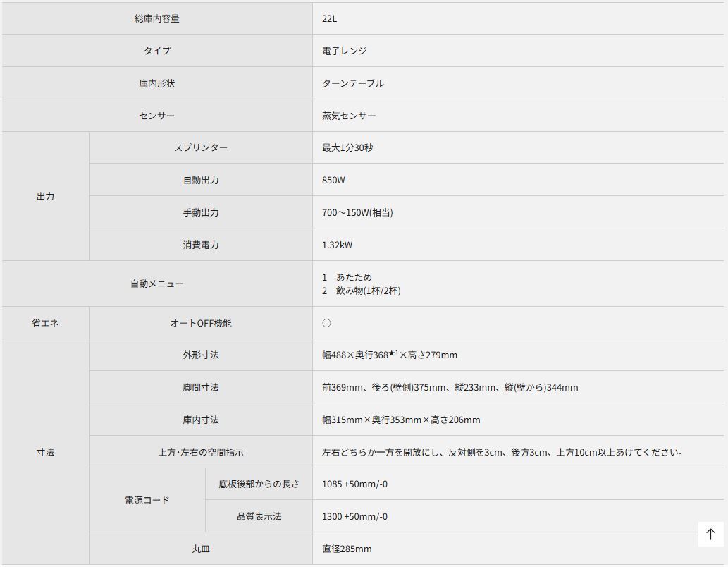This screenshot has height=567, width=728.
Task: Select the 直径285mm value
Action: click(x=347, y=549)
